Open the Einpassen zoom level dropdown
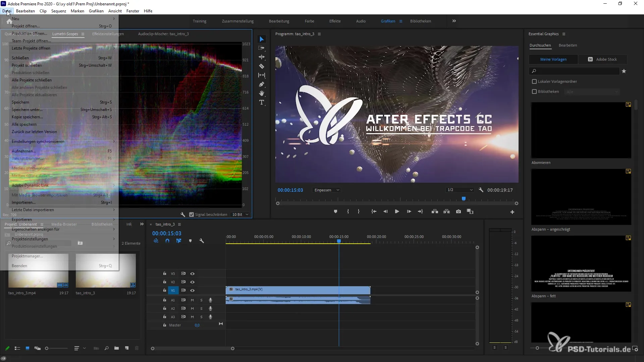Viewport: 644px width, 362px height. pyautogui.click(x=327, y=190)
